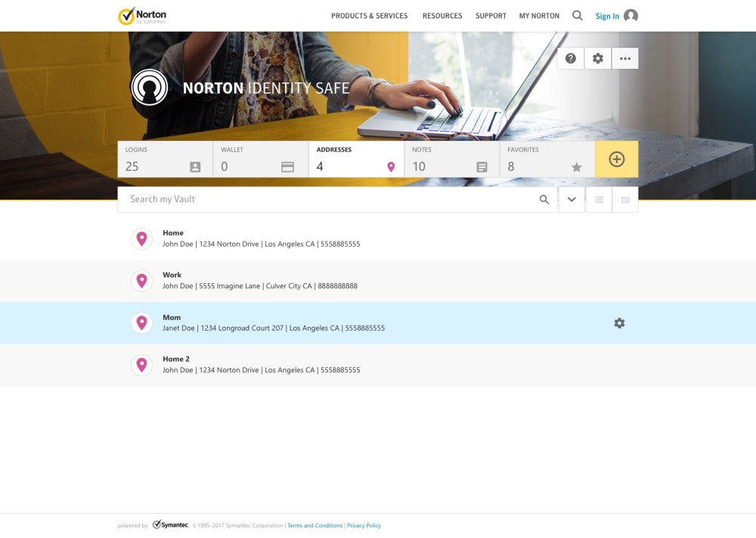Click the search magnifier in the vault search bar
The width and height of the screenshot is (756, 538).
tap(544, 200)
